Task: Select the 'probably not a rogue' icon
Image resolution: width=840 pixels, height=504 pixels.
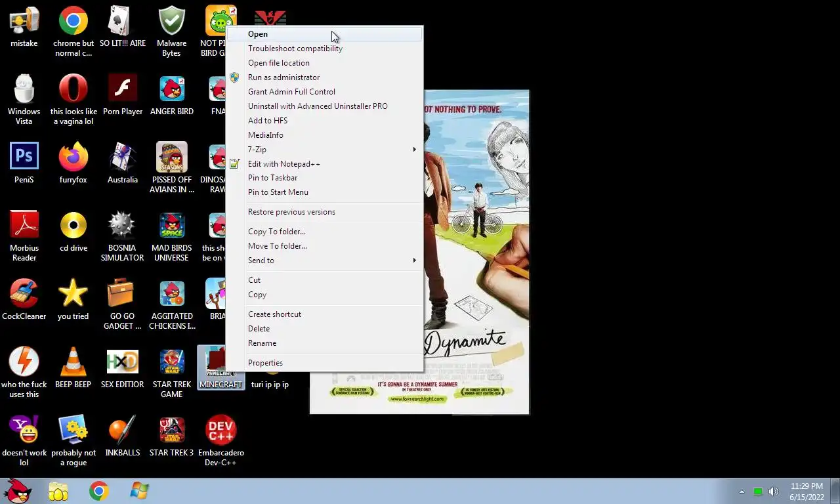Action: click(x=73, y=441)
